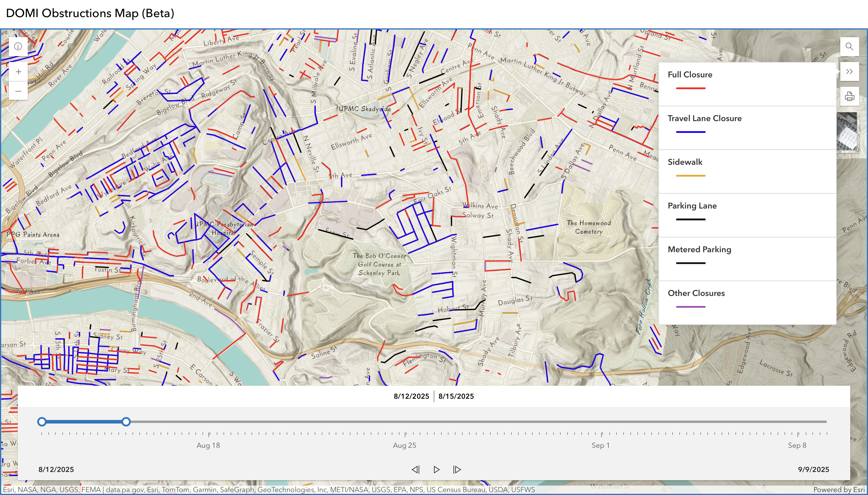Collapse the legend panel with chevrons
The image size is (868, 495).
coord(849,72)
